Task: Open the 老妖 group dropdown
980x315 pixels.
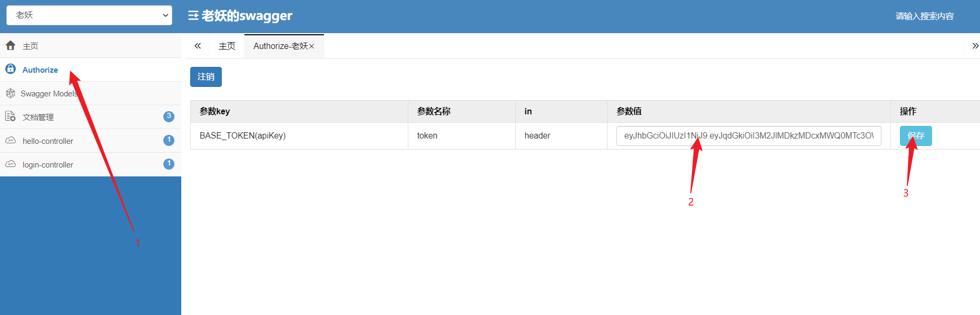Action: click(x=89, y=15)
